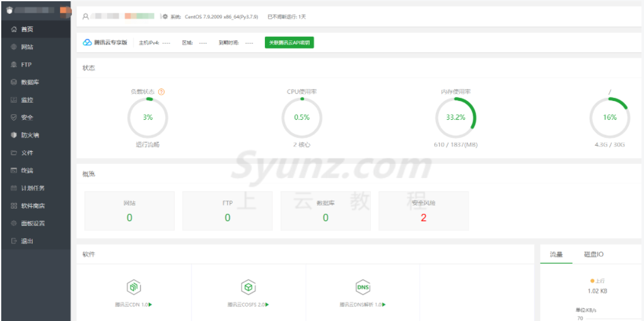Image resolution: width=644 pixels, height=321 pixels.
Task: Click the globe icon beside 网站
Action: [13, 47]
